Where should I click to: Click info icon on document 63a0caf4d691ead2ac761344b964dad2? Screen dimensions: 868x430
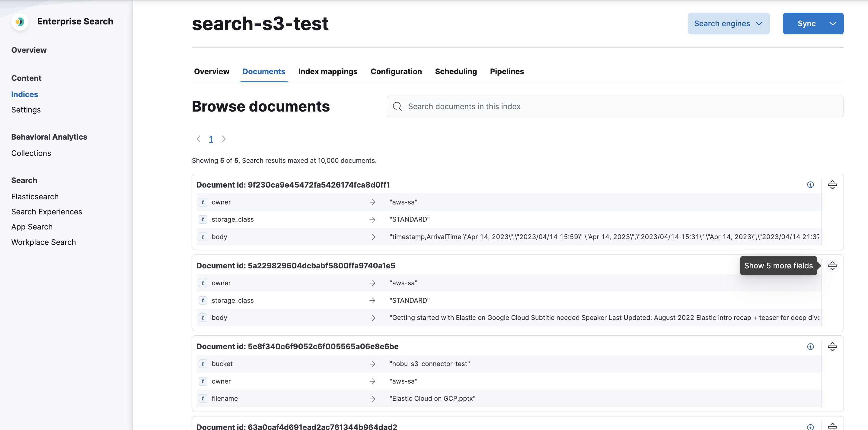click(810, 427)
